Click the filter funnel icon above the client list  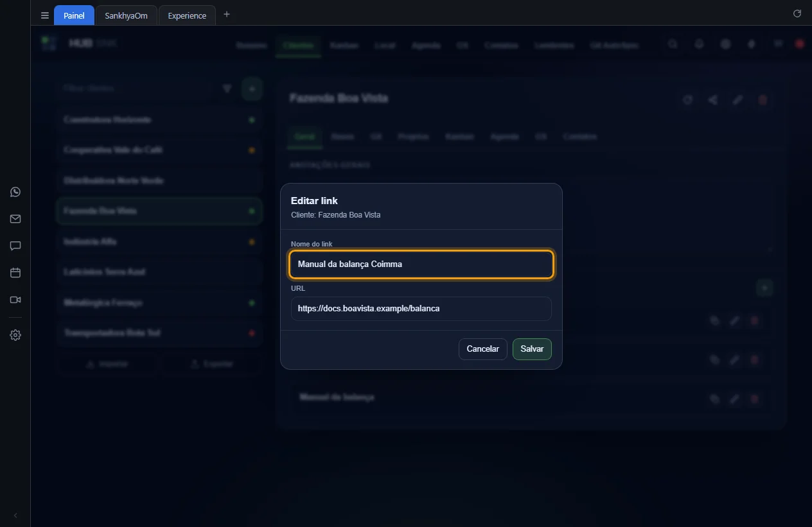[x=227, y=89]
